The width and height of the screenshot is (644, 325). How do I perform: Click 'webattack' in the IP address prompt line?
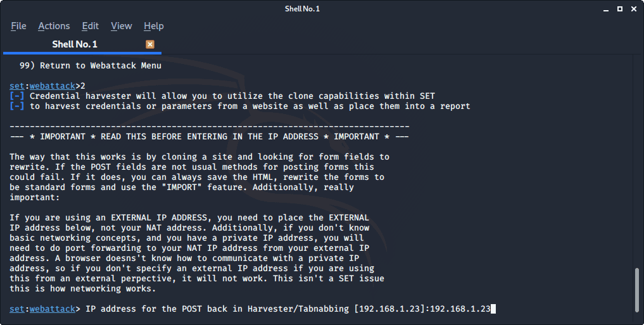[x=53, y=309]
